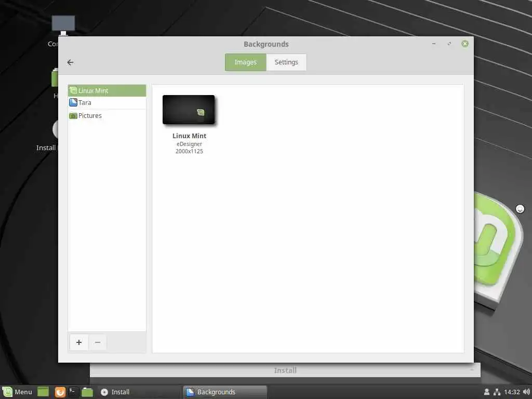Click Backgrounds task button in panel
Screen dimensions: 532x399
(225, 392)
